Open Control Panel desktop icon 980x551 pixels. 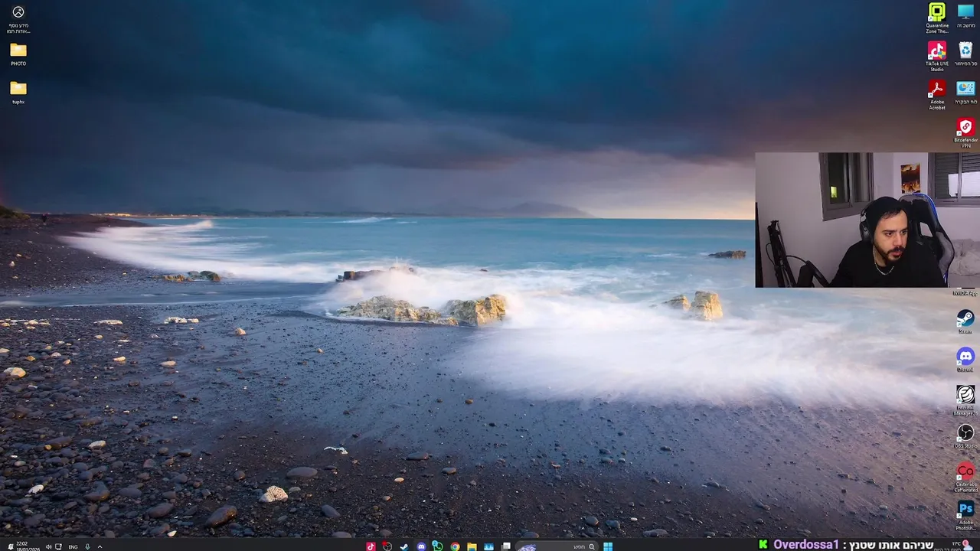965,92
